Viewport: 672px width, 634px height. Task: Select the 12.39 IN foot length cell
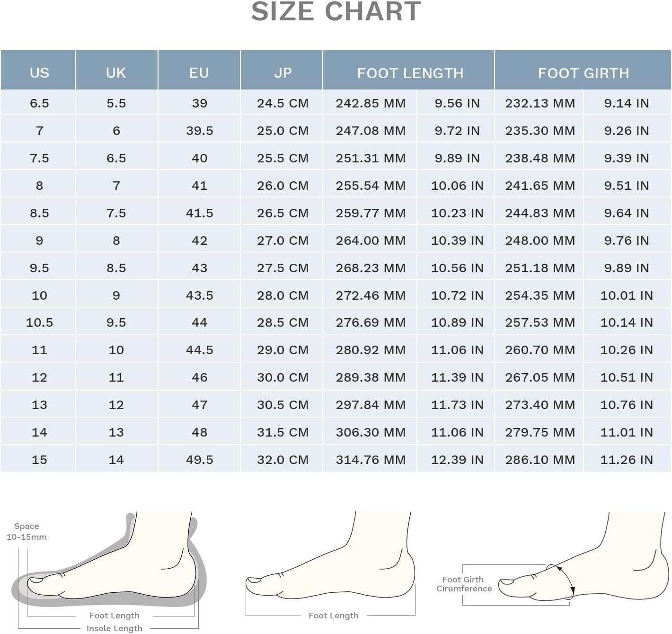(457, 459)
